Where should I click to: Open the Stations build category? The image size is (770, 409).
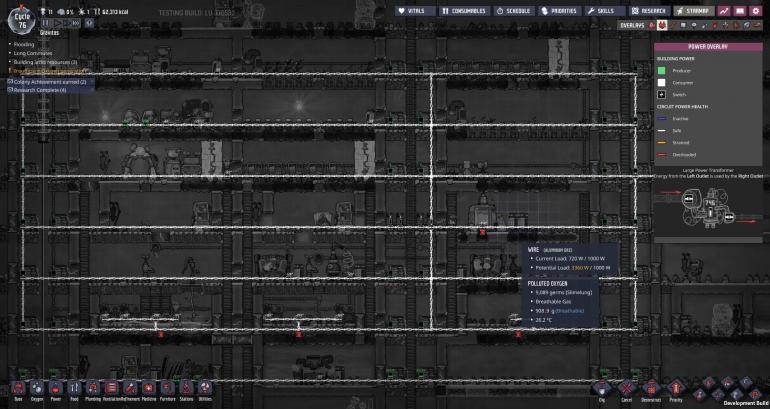tap(186, 390)
